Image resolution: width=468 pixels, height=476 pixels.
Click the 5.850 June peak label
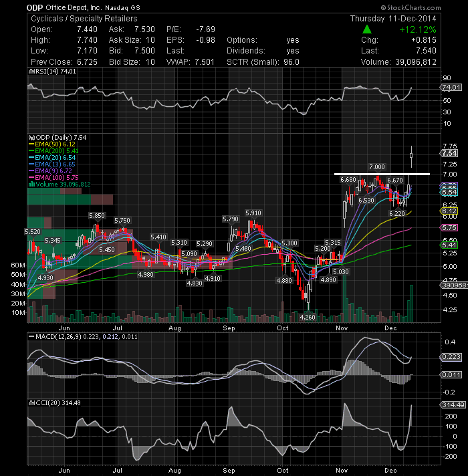[97, 216]
